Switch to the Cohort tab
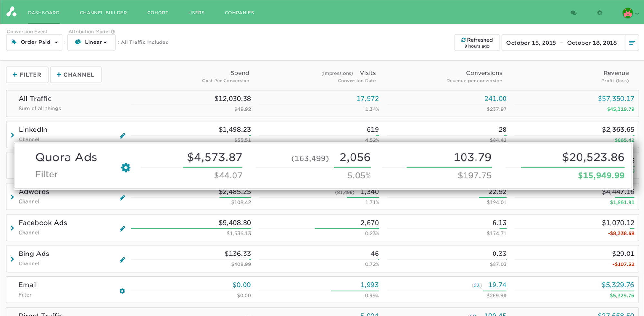 [x=158, y=13]
